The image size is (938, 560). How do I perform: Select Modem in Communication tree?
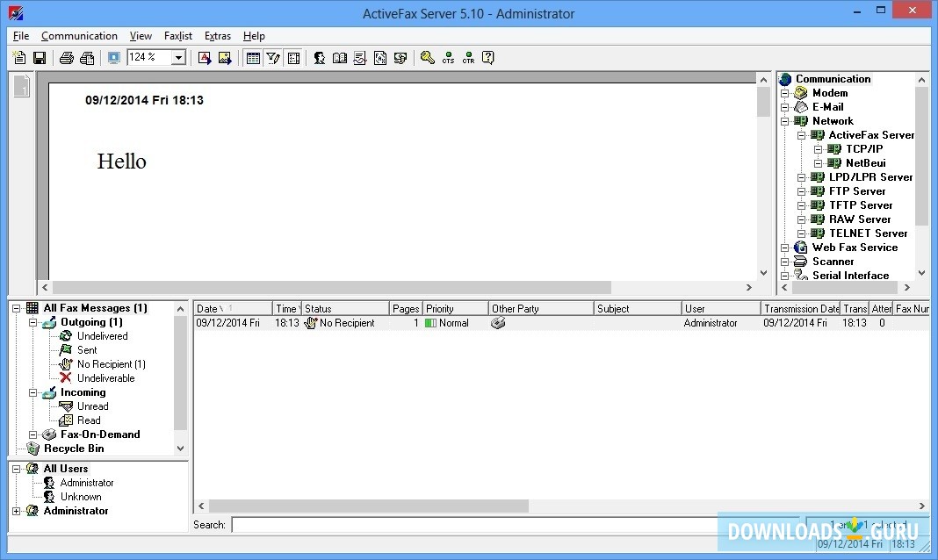coord(830,93)
